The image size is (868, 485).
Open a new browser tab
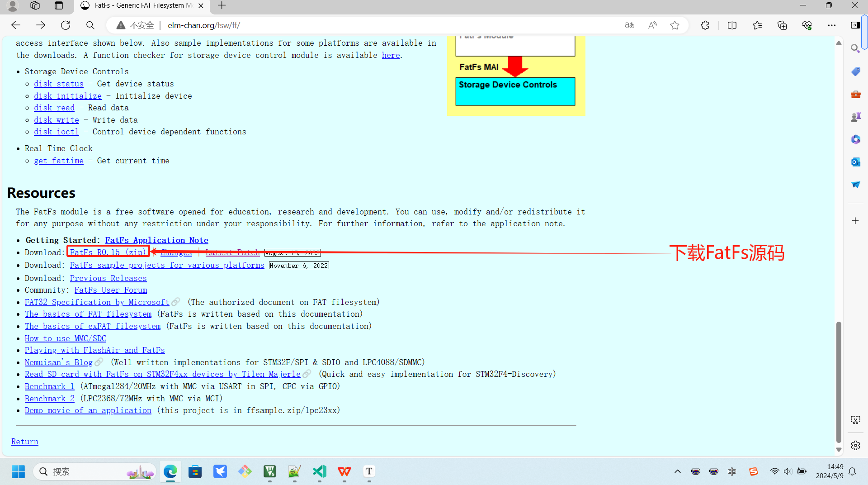(x=222, y=5)
